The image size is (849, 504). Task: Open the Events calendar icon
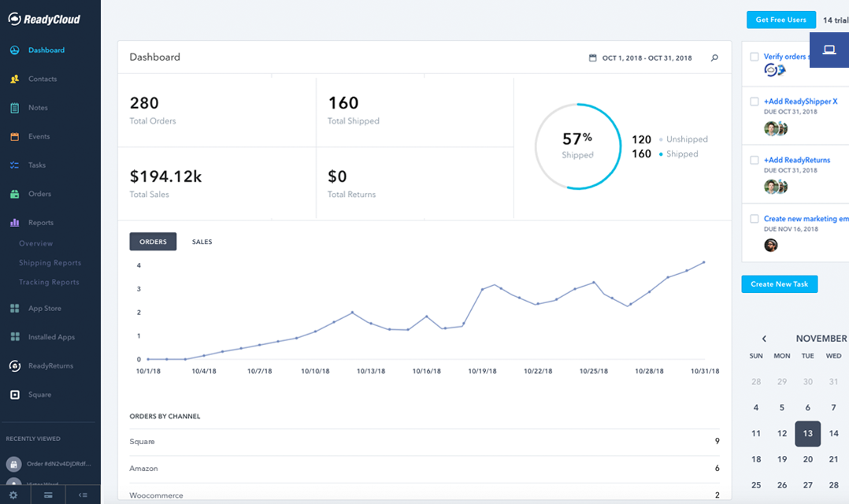(x=15, y=136)
